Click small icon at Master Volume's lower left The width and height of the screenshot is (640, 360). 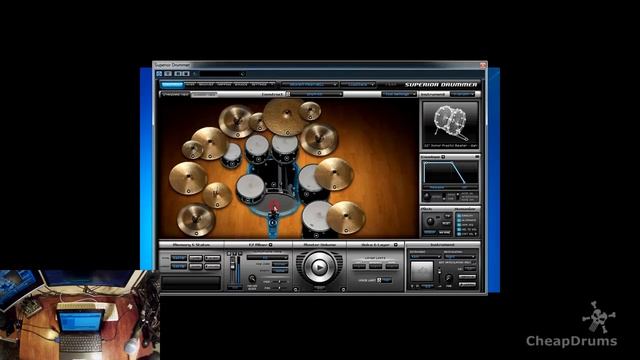click(296, 289)
